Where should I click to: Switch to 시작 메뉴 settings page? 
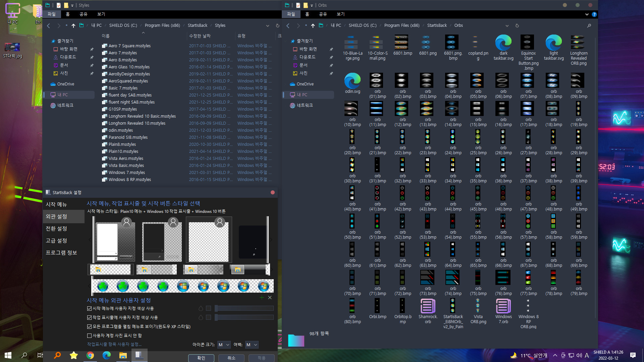[64, 204]
